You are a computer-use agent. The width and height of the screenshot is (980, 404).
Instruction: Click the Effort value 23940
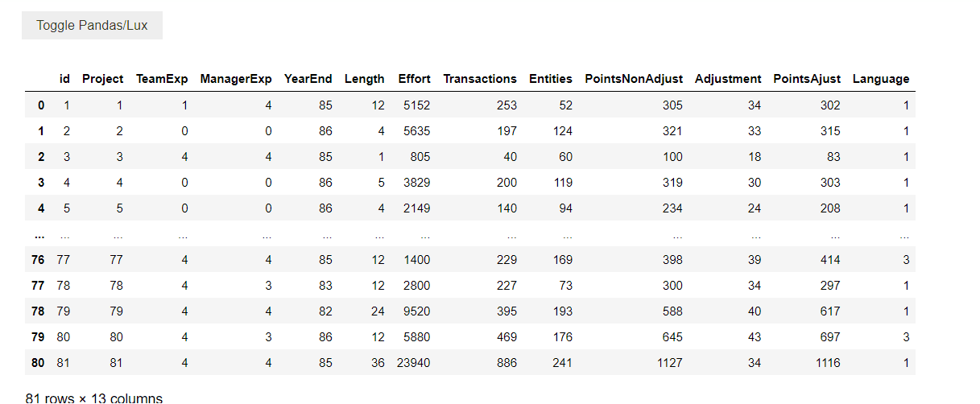(413, 362)
